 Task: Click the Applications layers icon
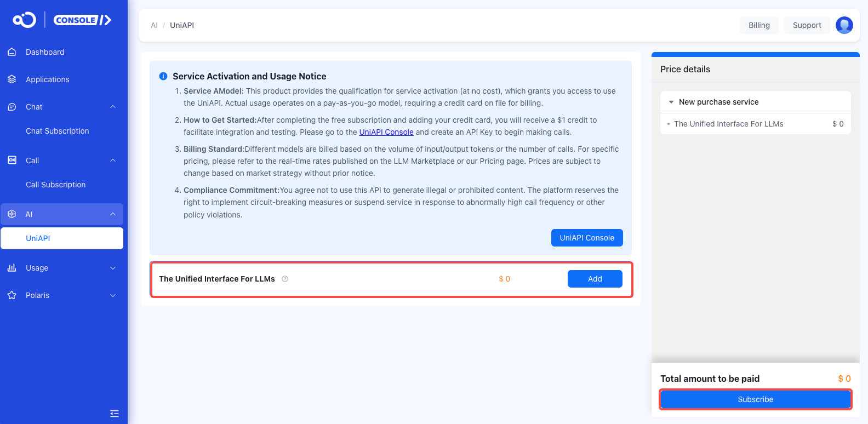[12, 79]
